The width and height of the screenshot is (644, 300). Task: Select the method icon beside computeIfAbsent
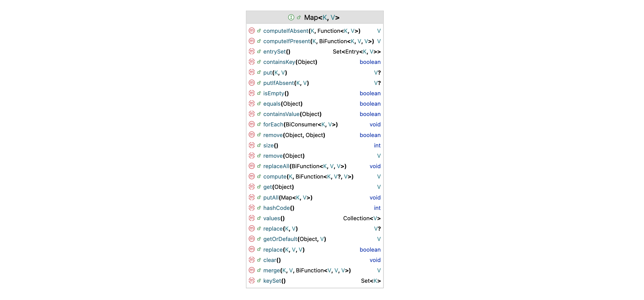coord(252,31)
